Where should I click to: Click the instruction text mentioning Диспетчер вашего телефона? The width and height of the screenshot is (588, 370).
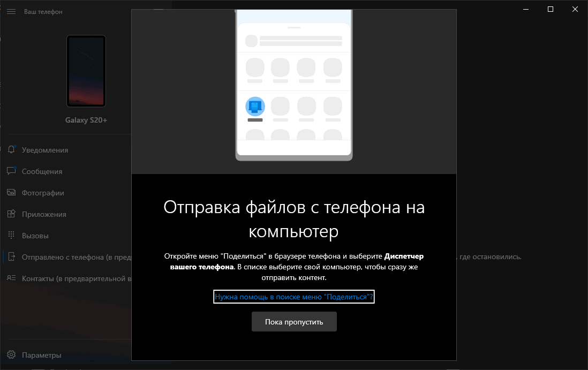[x=294, y=265]
